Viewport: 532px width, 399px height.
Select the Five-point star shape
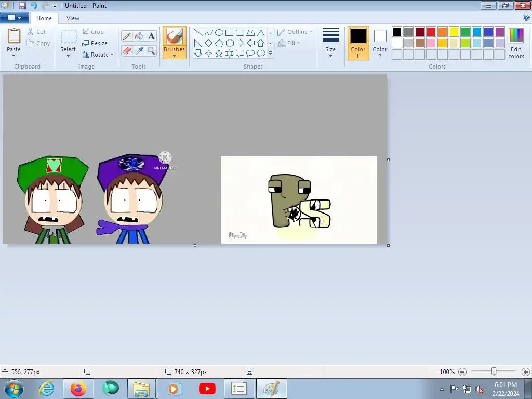219,54
